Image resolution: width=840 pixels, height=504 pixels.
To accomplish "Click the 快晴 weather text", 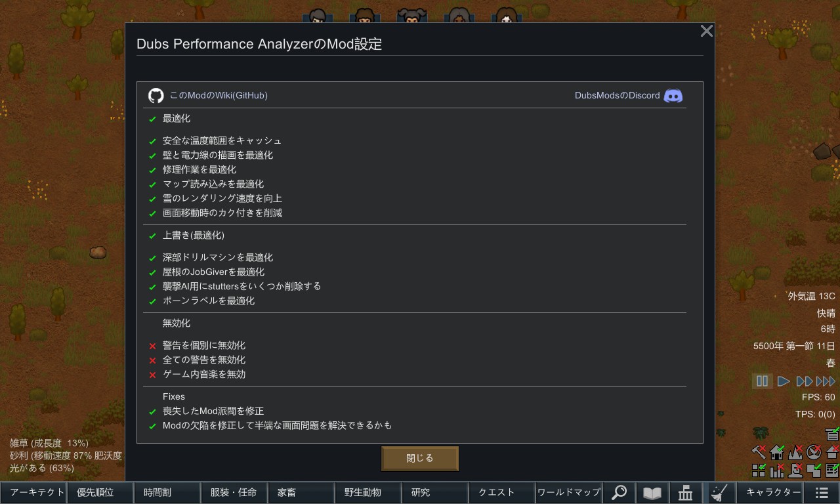I will [x=826, y=313].
